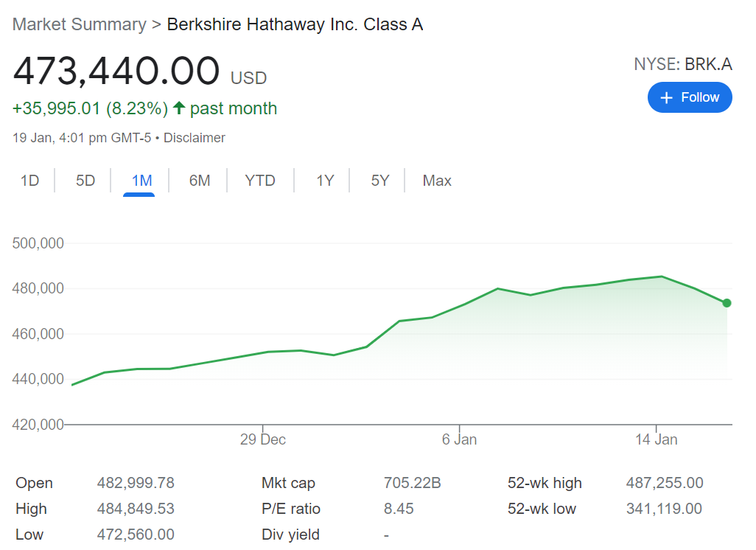Click the chart's green end-point dot
Viewport: 756px width, 550px height.
pos(727,303)
